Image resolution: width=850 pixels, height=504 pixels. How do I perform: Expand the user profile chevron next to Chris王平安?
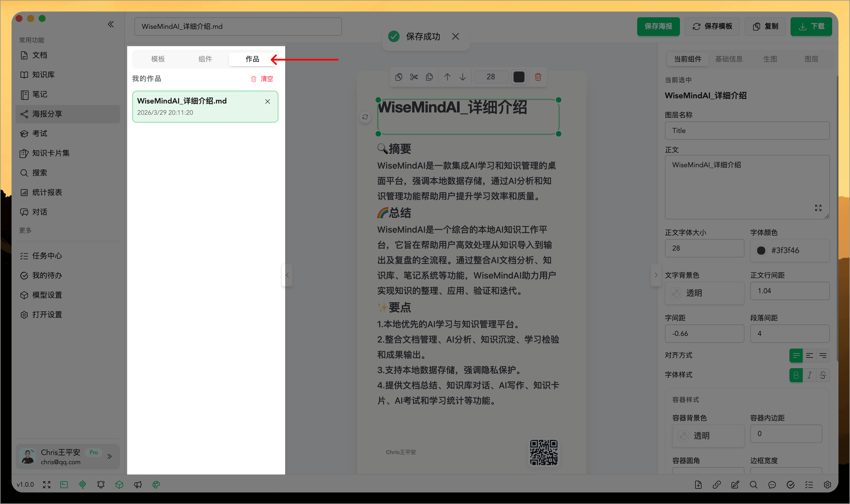(110, 456)
